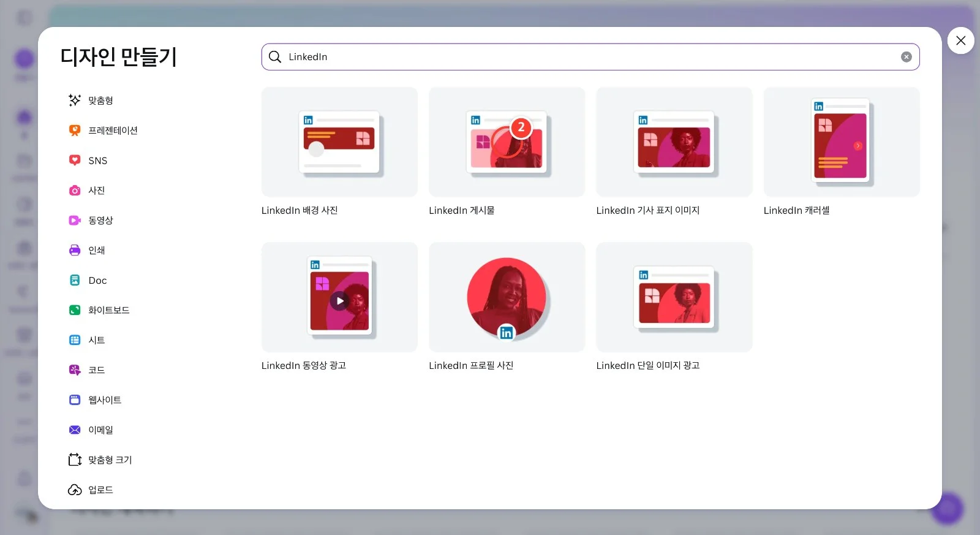Image resolution: width=980 pixels, height=535 pixels.
Task: Go to the 웹사이트 category label
Action: coord(105,400)
